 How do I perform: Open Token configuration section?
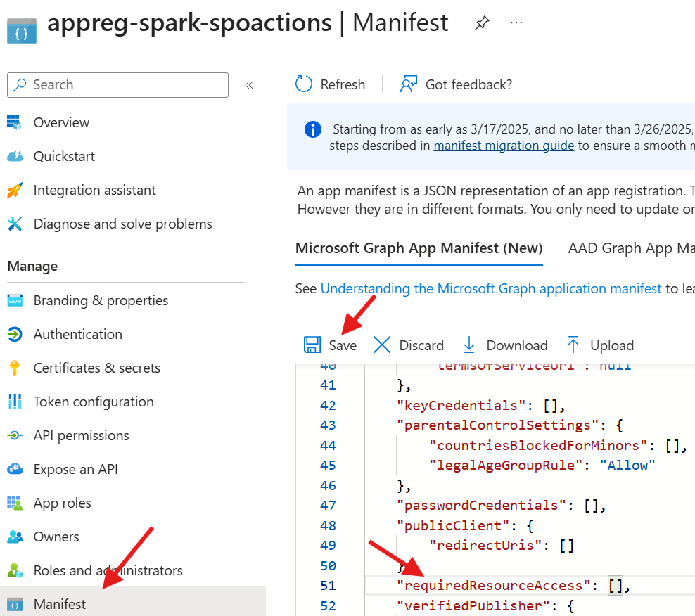coord(93,402)
